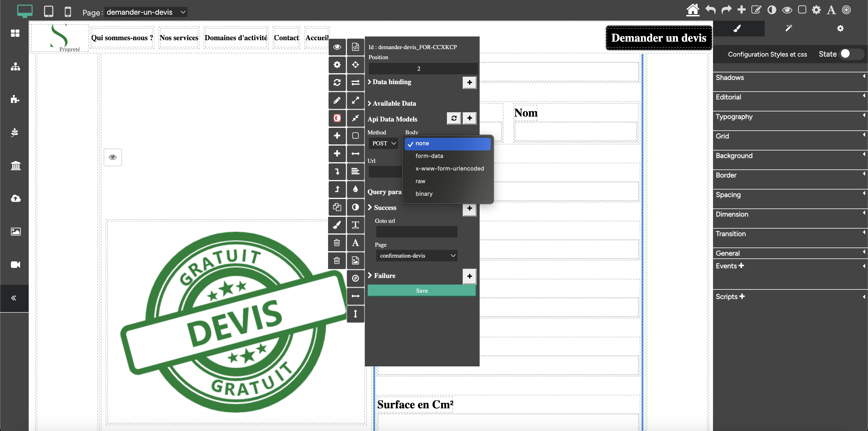Collapse sidebar with double chevron icon
This screenshot has height=431, width=868.
point(14,298)
